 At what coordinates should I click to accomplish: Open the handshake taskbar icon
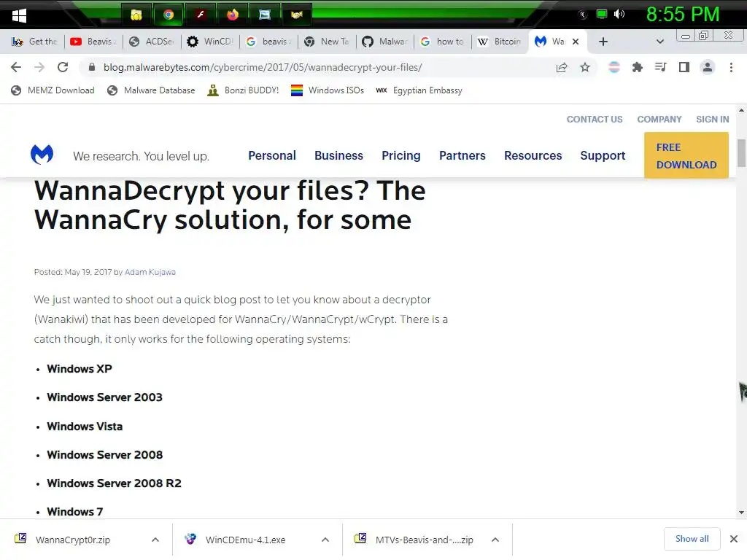297,15
